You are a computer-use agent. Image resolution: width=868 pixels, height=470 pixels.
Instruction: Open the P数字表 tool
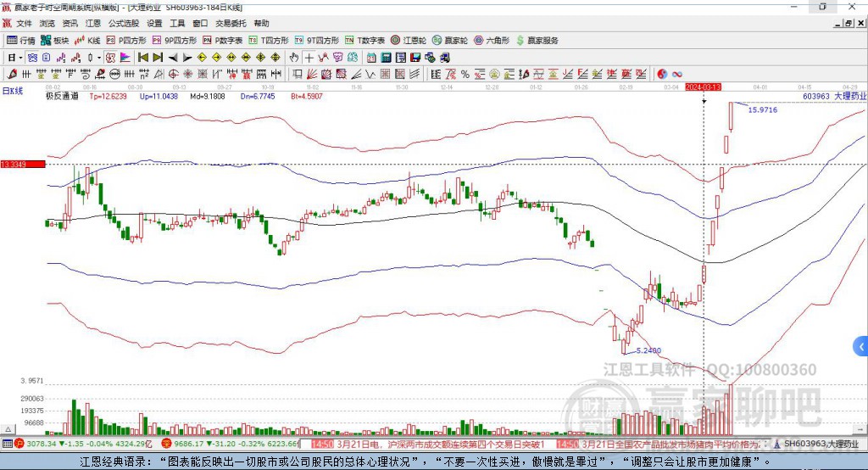[223, 41]
